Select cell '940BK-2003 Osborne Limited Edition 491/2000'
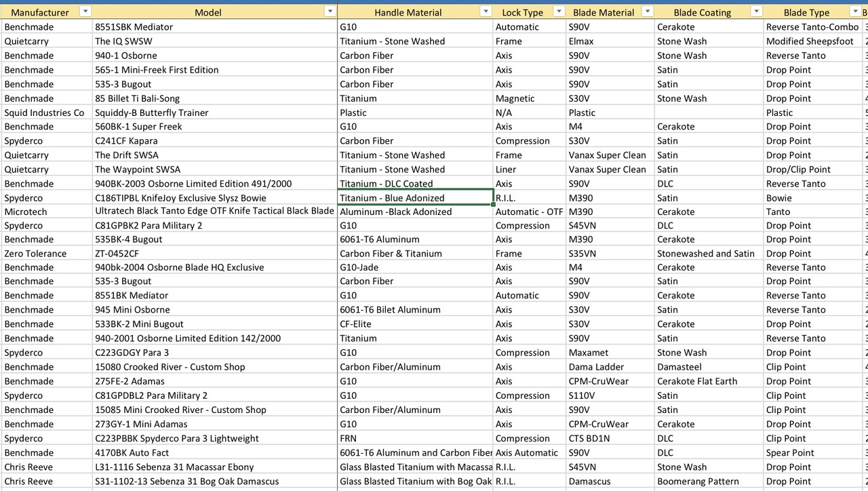The image size is (868, 491). click(x=215, y=184)
